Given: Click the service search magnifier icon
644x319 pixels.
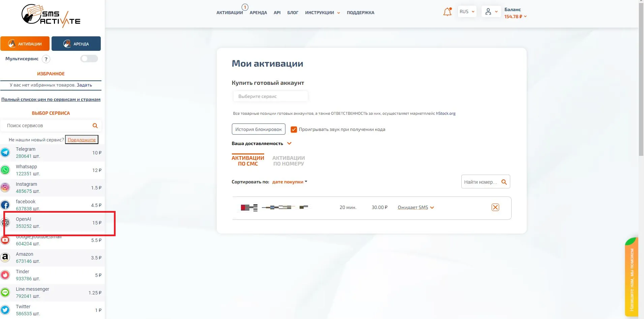Looking at the screenshot, I should click(95, 126).
